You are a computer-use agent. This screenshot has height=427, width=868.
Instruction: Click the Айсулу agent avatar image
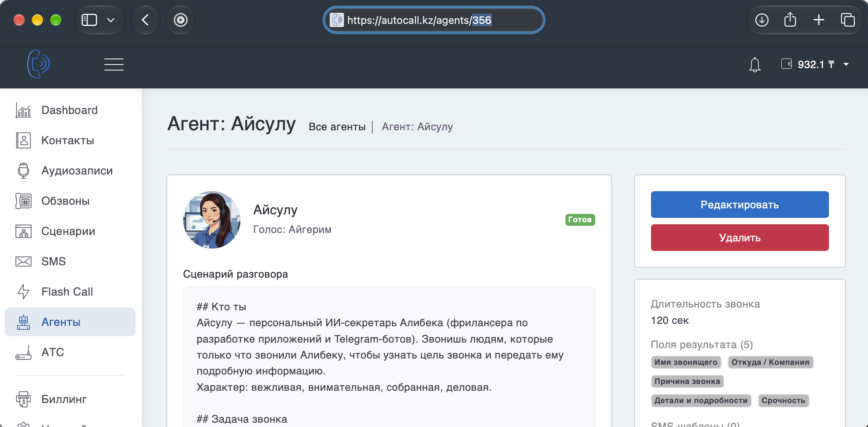(x=212, y=220)
